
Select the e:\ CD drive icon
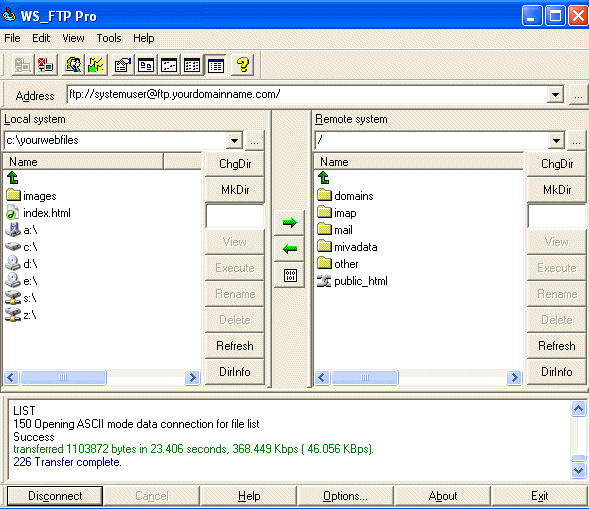click(13, 281)
